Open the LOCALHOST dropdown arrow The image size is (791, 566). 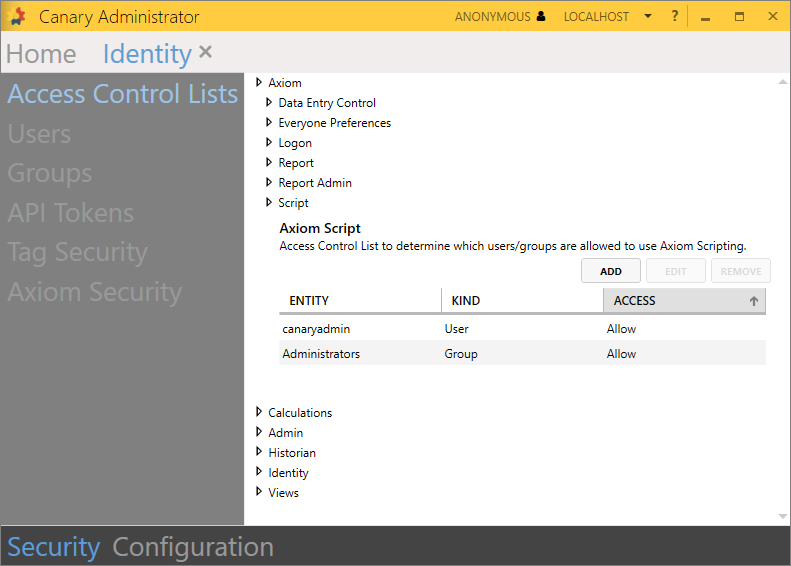(648, 17)
